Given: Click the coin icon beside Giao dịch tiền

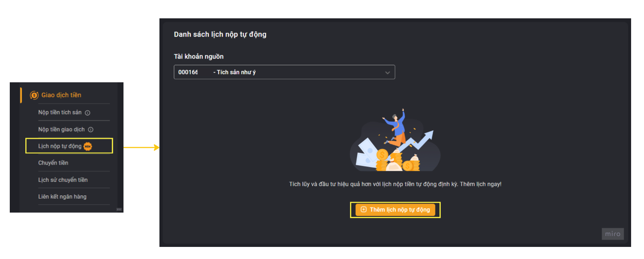Looking at the screenshot, I should (x=34, y=95).
